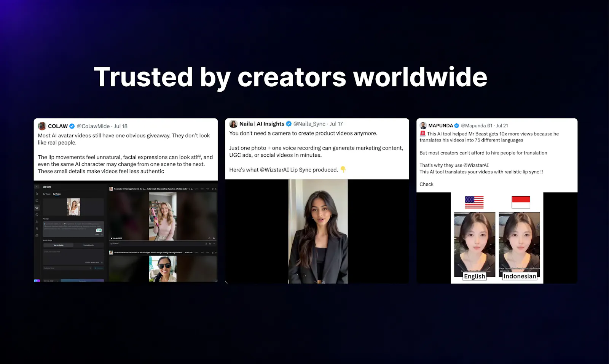Click 'You don't need a camera' tweet line
609x364 pixels.
point(303,134)
